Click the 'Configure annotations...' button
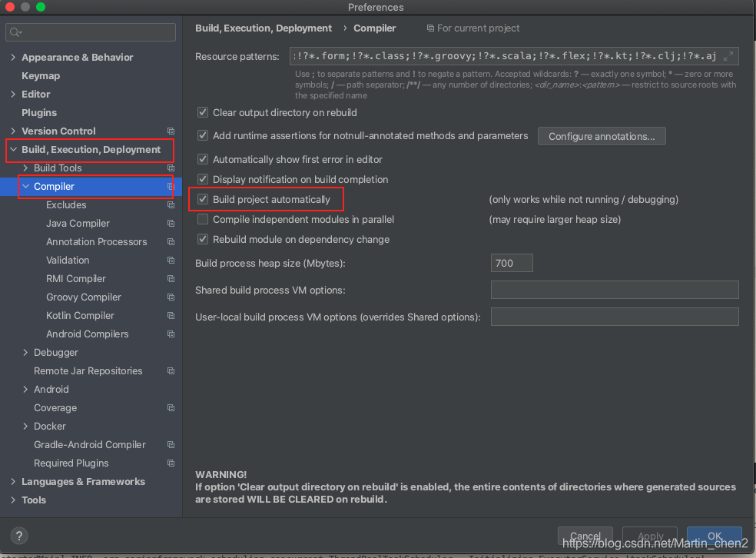The height and width of the screenshot is (558, 756). 602,136
